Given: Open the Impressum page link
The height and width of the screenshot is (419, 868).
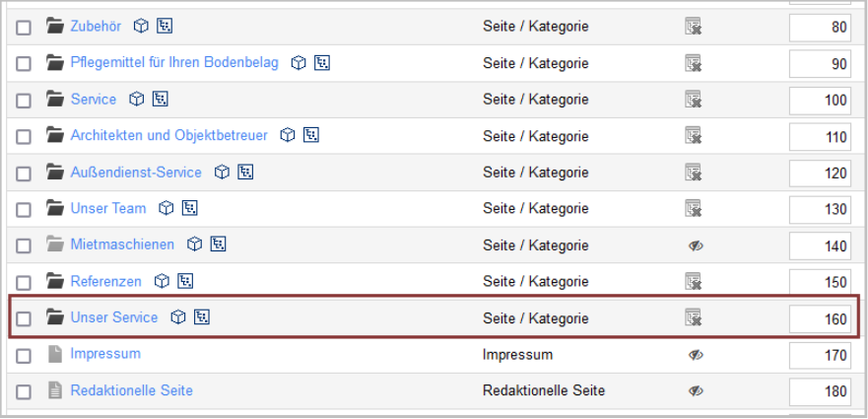Looking at the screenshot, I should coord(105,354).
